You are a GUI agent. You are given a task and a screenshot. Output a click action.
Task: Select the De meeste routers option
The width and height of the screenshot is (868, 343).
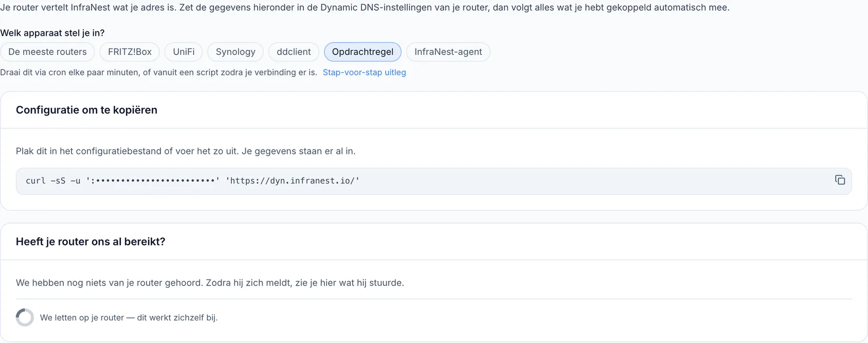click(47, 52)
